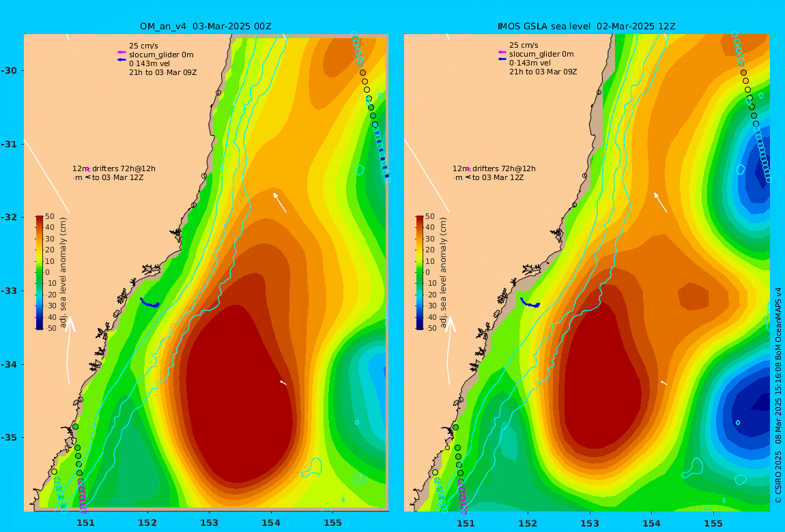
Task: Click the -33 latitude axis label
Action: [8, 291]
